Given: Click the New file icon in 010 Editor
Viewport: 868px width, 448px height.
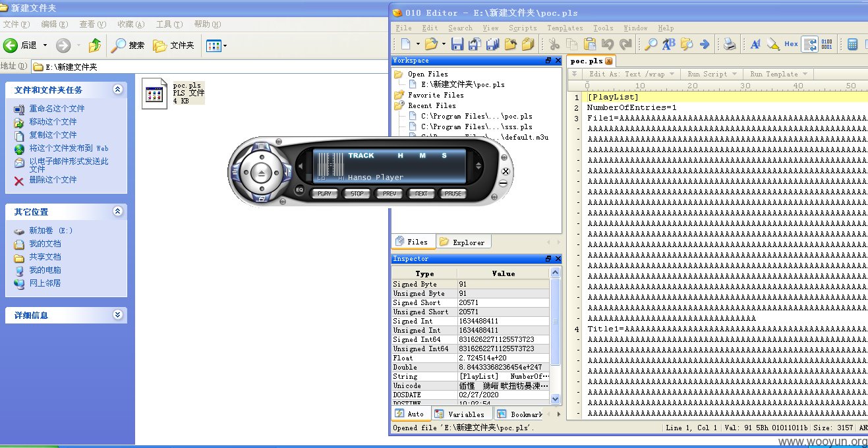Looking at the screenshot, I should click(x=405, y=44).
